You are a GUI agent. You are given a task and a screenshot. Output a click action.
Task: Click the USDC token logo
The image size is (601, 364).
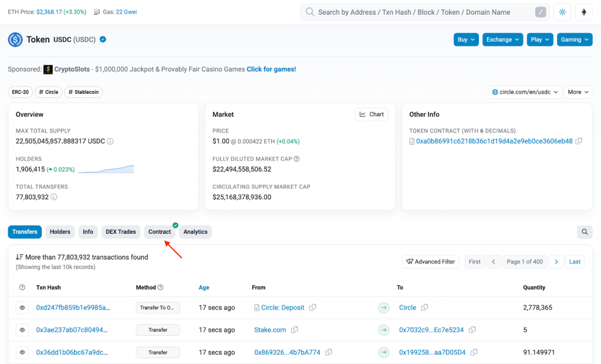point(15,39)
